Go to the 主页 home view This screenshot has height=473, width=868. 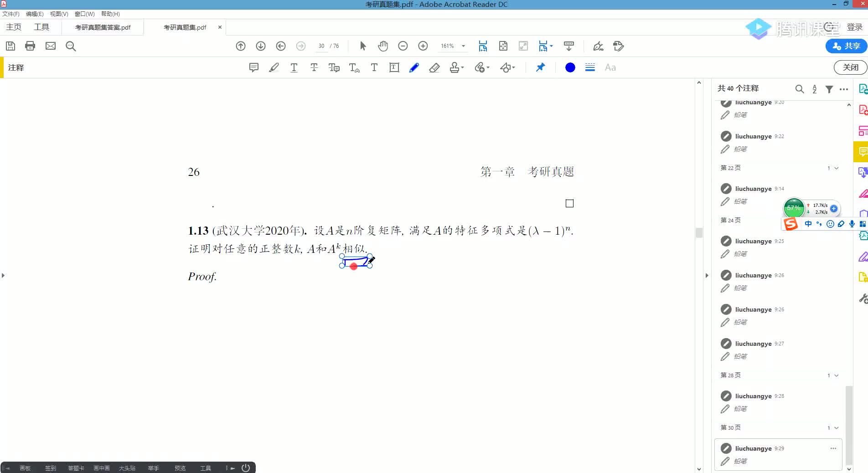click(14, 27)
